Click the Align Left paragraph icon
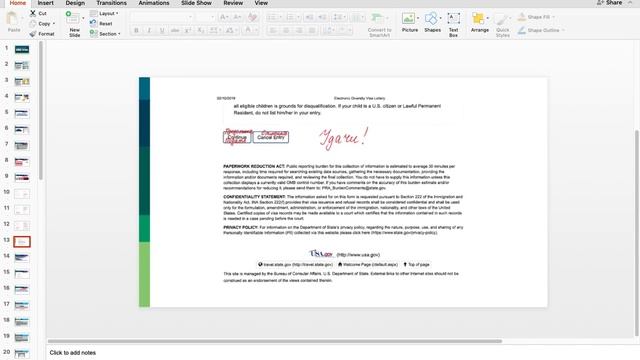Screen dimensions: 640x360 coord(273,30)
